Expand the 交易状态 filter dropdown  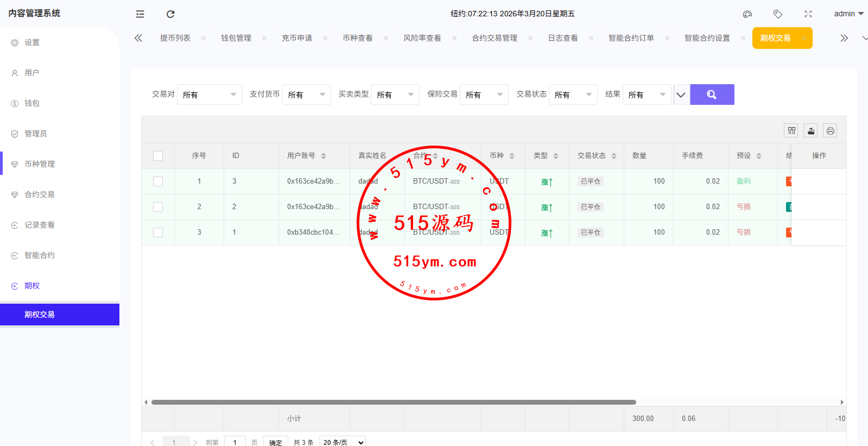[x=573, y=95]
